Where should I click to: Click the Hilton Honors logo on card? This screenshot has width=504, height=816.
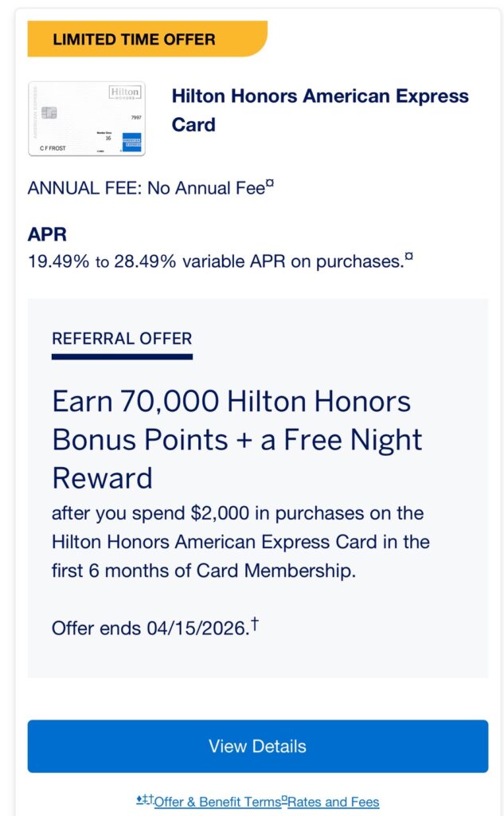tap(126, 92)
